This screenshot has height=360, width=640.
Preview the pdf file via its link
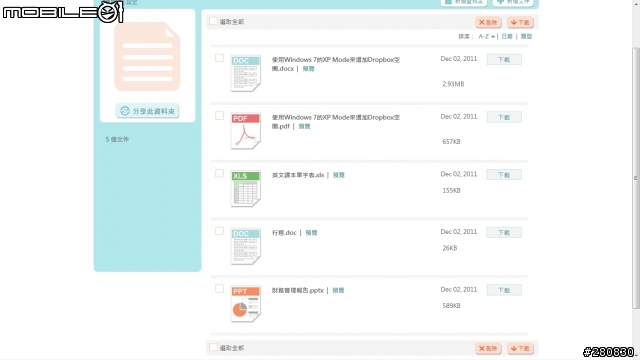[304, 127]
